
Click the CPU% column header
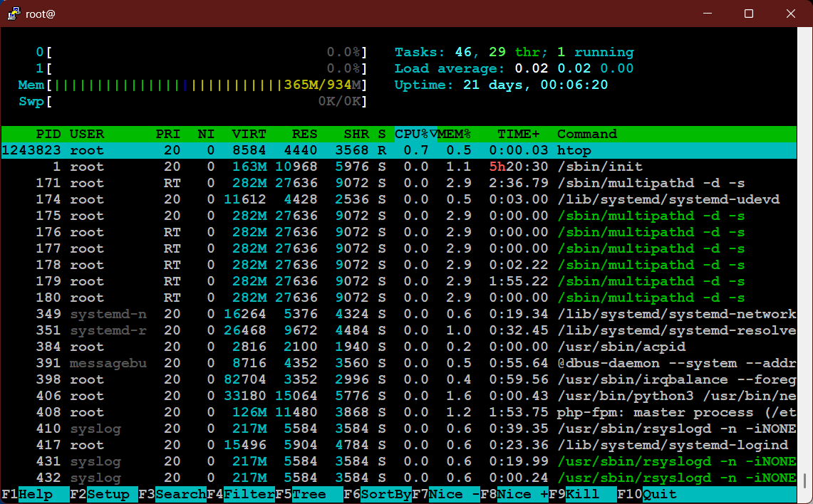point(416,134)
